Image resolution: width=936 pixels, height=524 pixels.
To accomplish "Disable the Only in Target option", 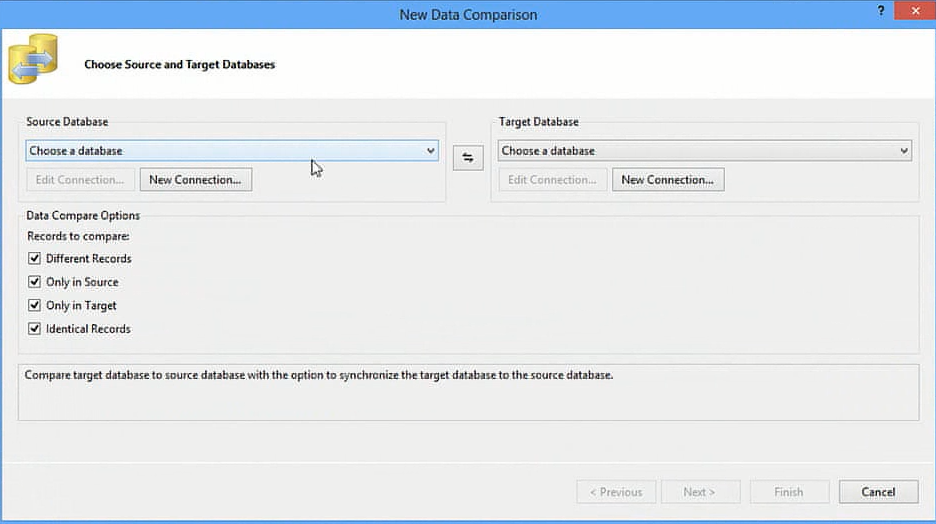I will (34, 305).
